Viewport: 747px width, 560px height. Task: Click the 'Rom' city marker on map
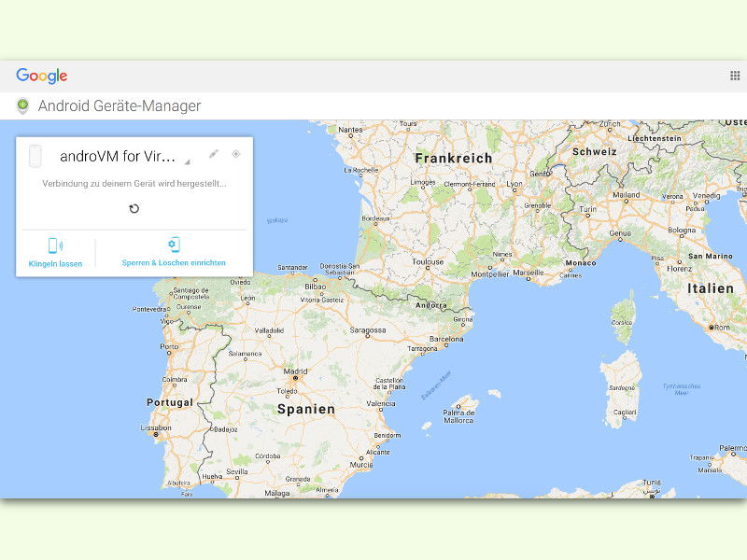coord(712,328)
